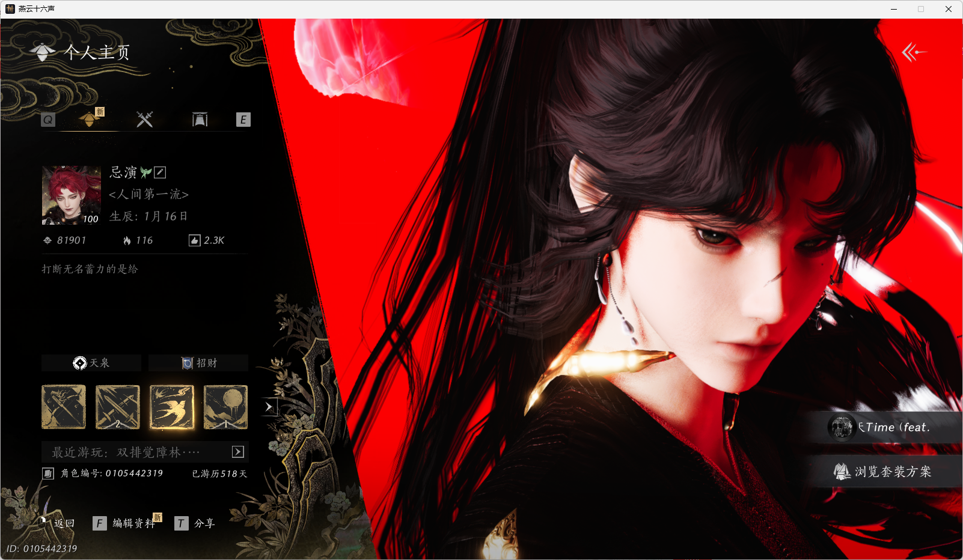This screenshot has width=963, height=560.
Task: Collapse the panel with the top-right arrow
Action: click(914, 52)
